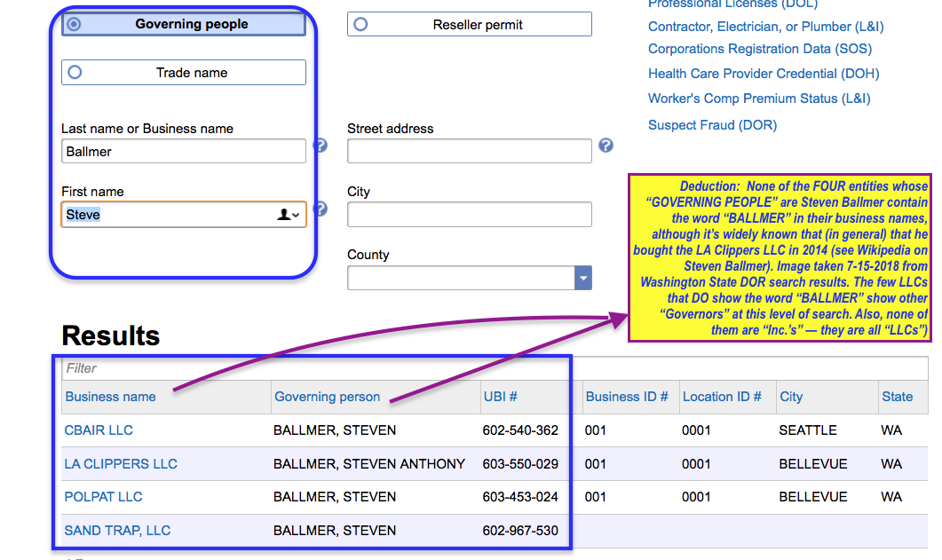Open the POLPAT LLC result link
The height and width of the screenshot is (560, 942).
(103, 497)
